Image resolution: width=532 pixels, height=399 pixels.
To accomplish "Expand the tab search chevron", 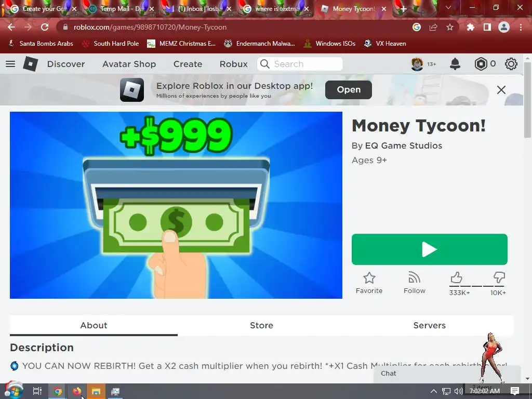I will pyautogui.click(x=448, y=7).
